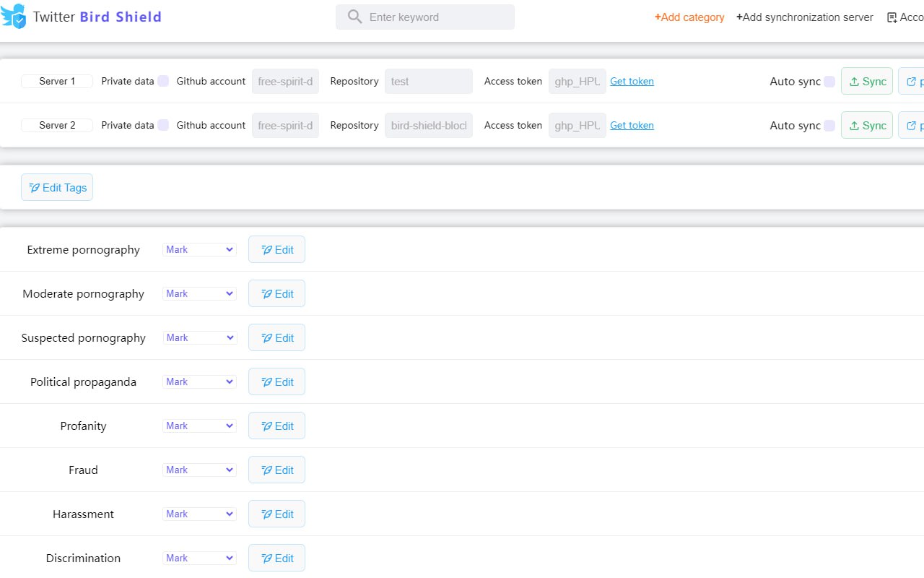The image size is (924, 578).
Task: Click the bird-shield-block repository field
Action: point(429,126)
